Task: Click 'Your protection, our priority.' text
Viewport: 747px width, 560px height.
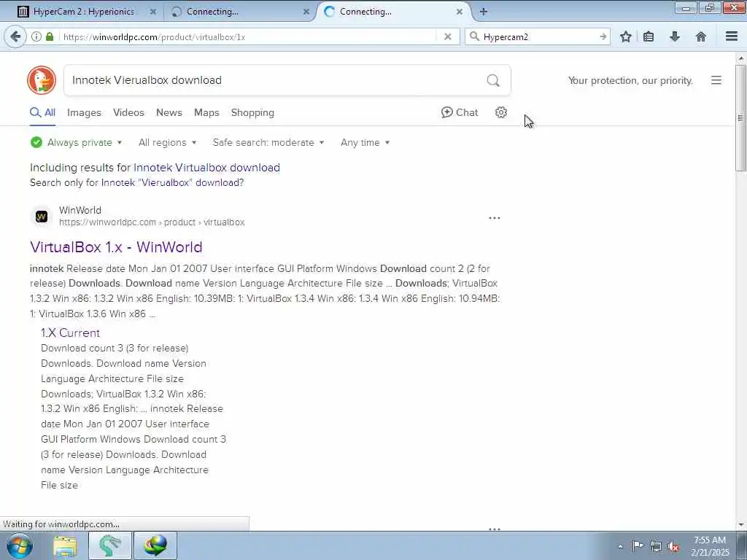Action: [630, 80]
